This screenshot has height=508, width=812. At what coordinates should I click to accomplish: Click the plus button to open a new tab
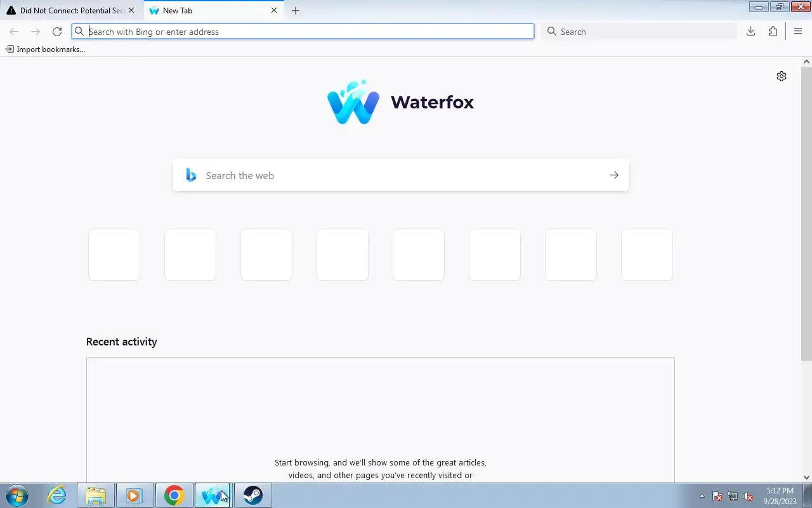point(295,11)
